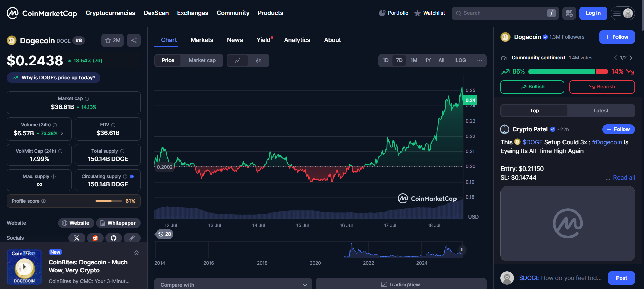Open the Products nav menu
Image resolution: width=644 pixels, height=289 pixels.
270,13
